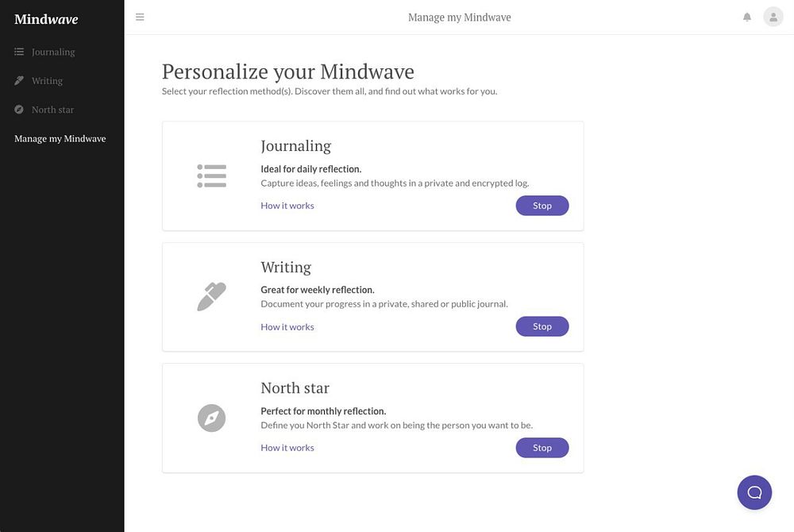This screenshot has width=794, height=532.
Task: Click the pen icon beside Writing in sidebar
Action: 19,81
